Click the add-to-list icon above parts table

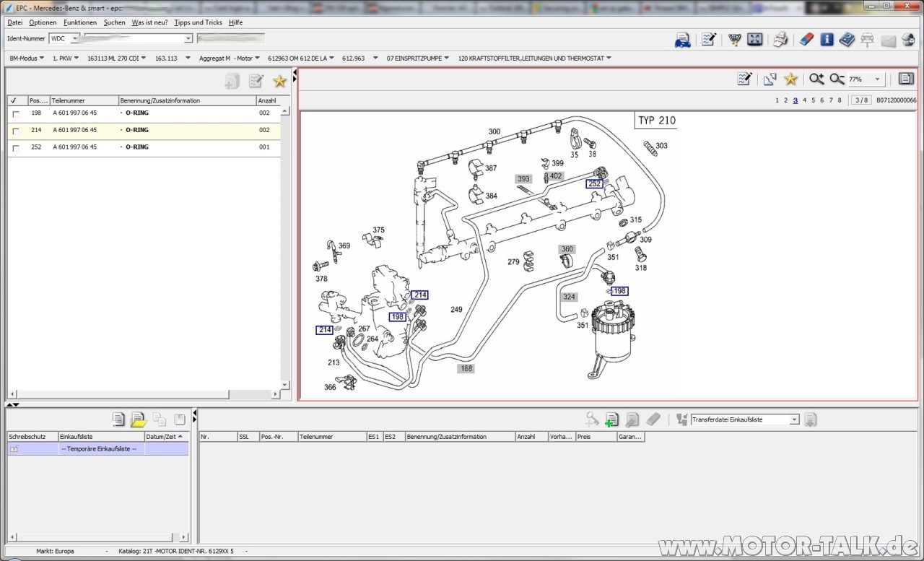[232, 82]
